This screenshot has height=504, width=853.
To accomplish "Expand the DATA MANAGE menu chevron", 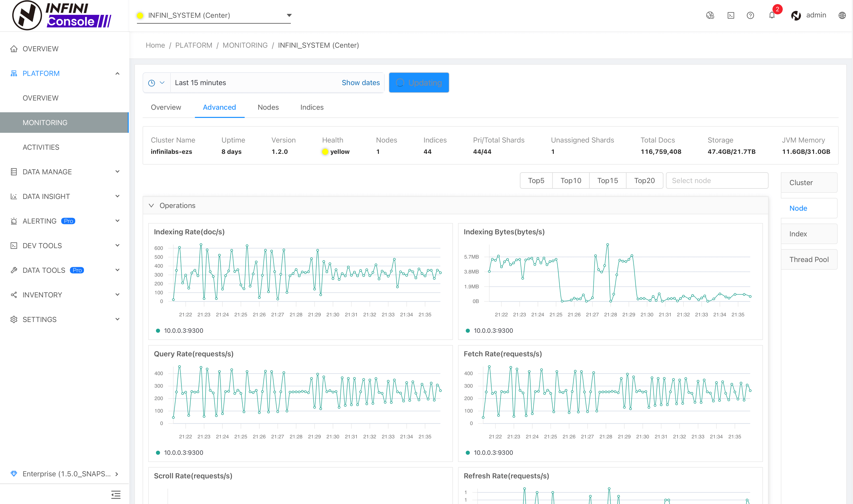I will (x=117, y=172).
